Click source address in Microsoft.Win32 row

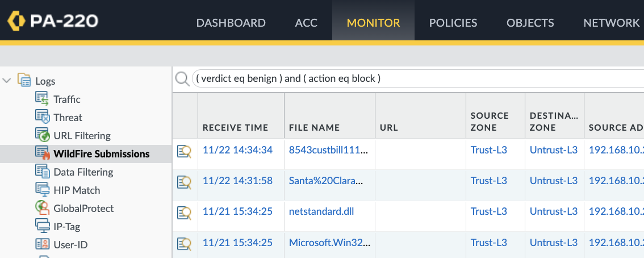tap(616, 243)
